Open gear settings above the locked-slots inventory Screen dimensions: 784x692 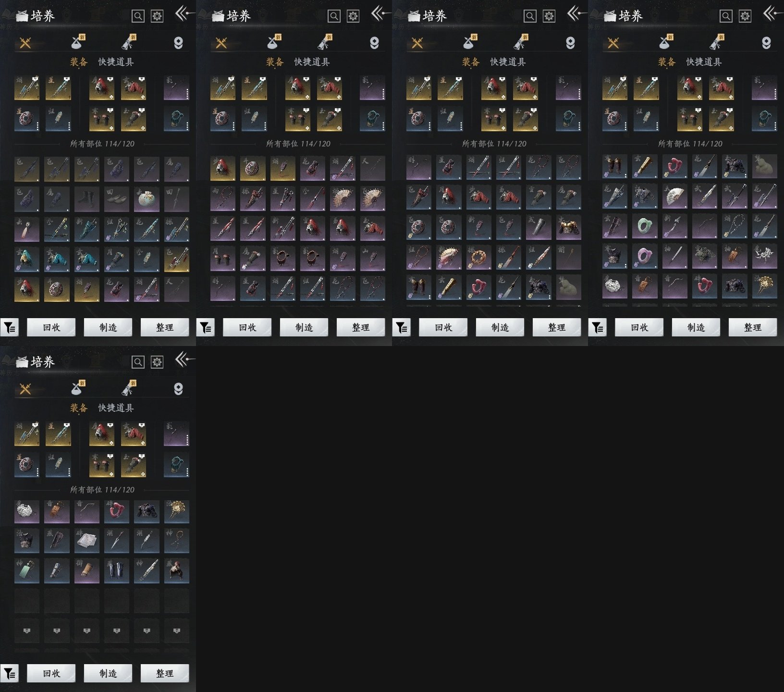pos(157,362)
